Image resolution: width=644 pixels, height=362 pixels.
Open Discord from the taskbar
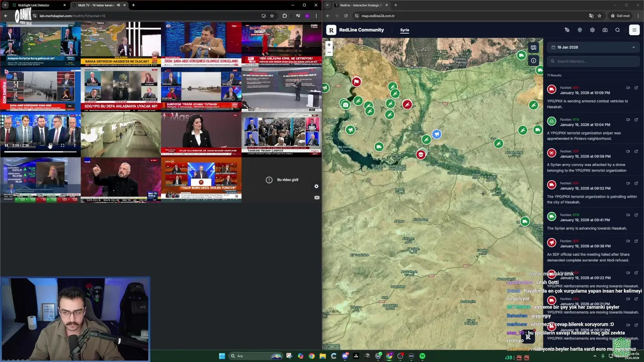345,356
